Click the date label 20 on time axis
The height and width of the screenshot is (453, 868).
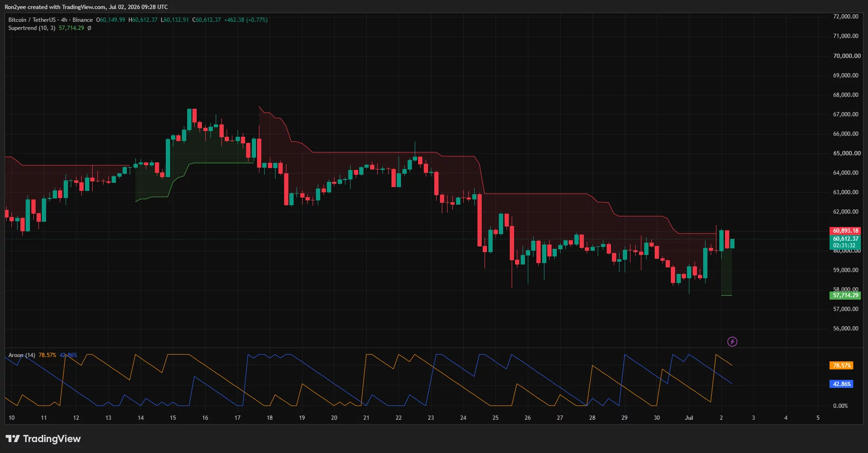[334, 418]
